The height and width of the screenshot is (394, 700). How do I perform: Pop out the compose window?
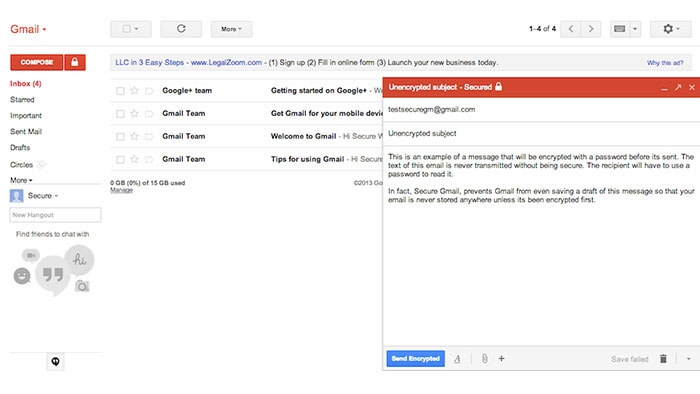coord(678,87)
